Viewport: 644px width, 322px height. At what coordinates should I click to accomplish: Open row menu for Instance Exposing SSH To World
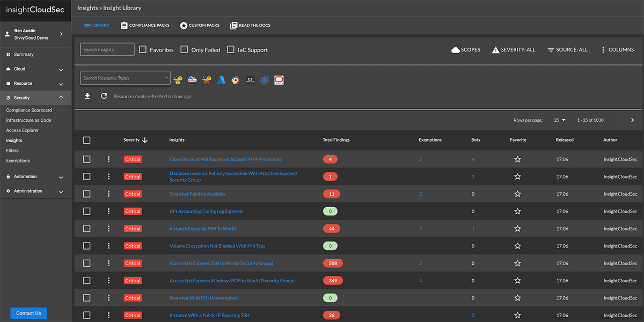[108, 229]
